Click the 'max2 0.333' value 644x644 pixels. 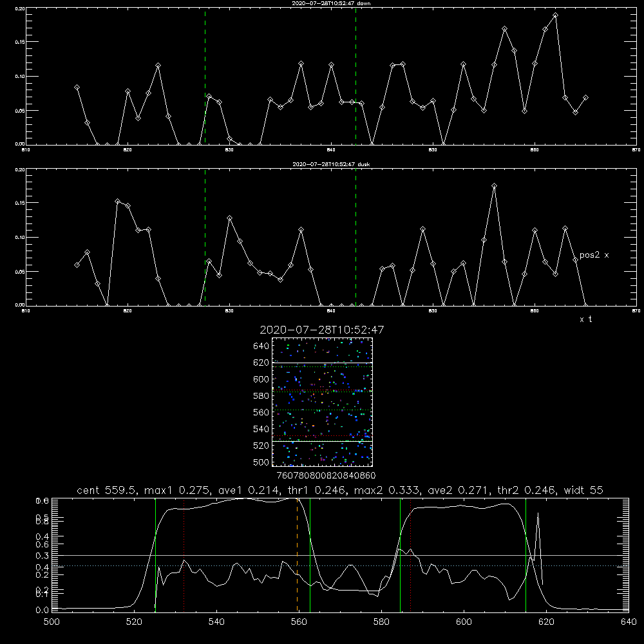point(386,490)
